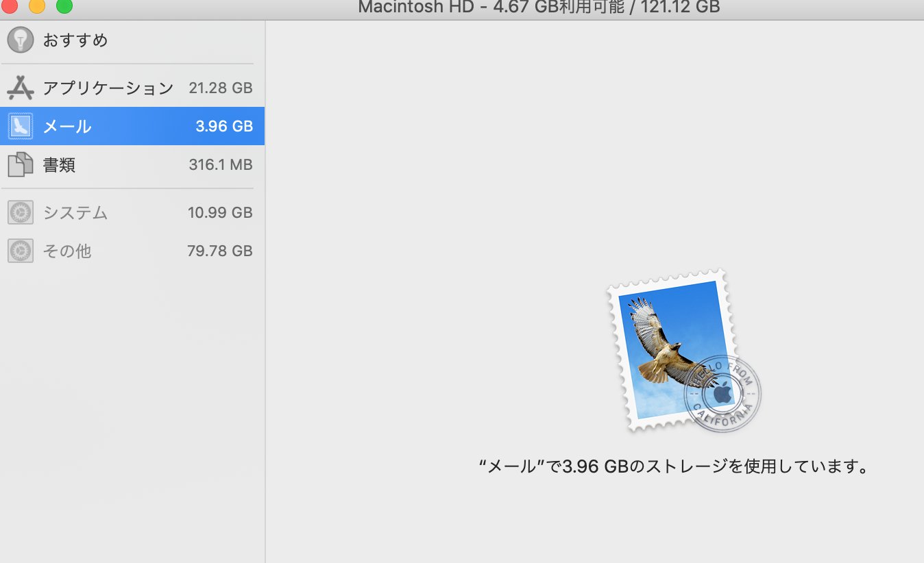This screenshot has width=924, height=563.
Task: Click the large Mail stamp icon
Action: [683, 351]
